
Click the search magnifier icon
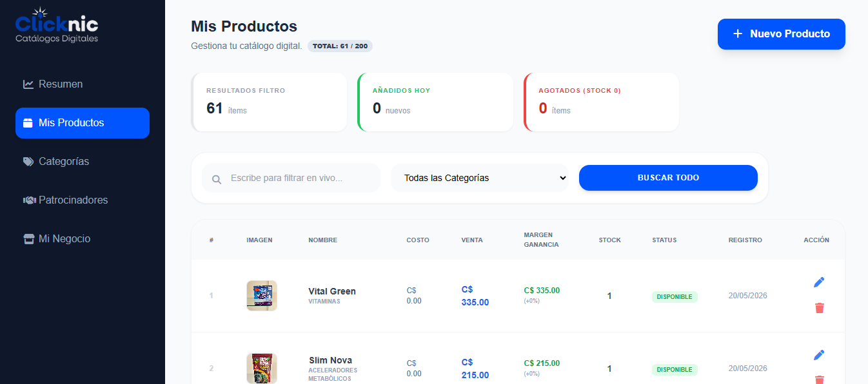pyautogui.click(x=217, y=179)
